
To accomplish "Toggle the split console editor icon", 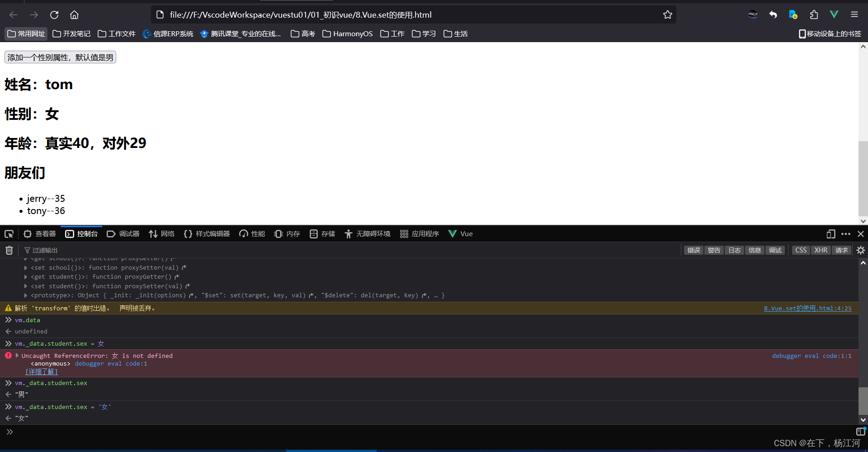I will (861, 432).
